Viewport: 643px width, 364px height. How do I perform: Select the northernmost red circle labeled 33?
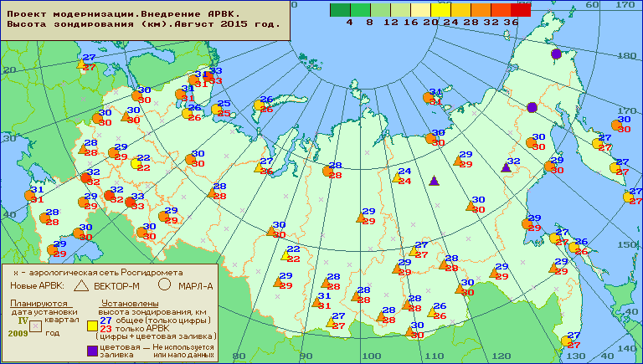point(208,76)
